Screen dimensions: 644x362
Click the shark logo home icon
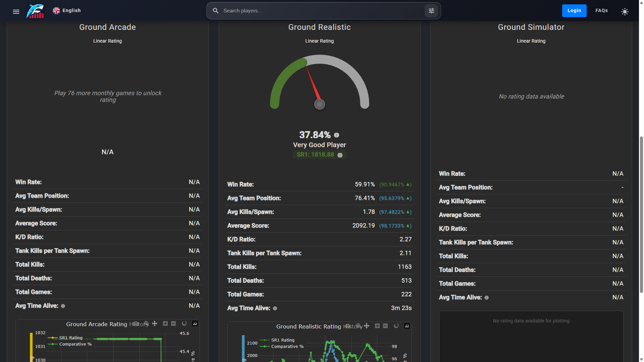point(36,11)
